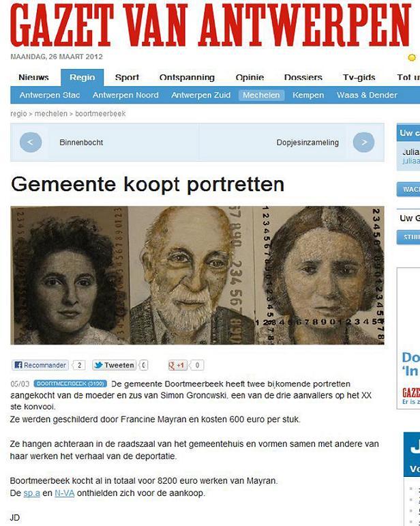Open the Nieuws menu tab

[33, 78]
